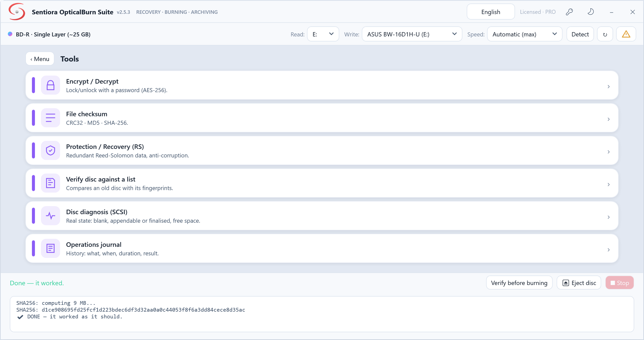The height and width of the screenshot is (340, 644).
Task: Click Verify before burning button
Action: point(519,283)
